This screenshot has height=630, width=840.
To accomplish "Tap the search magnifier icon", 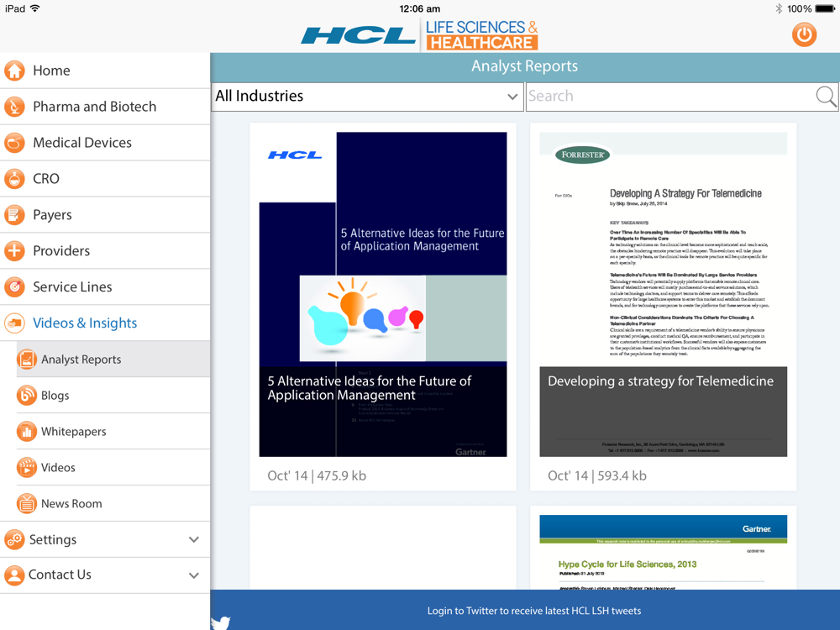I will pos(826,97).
